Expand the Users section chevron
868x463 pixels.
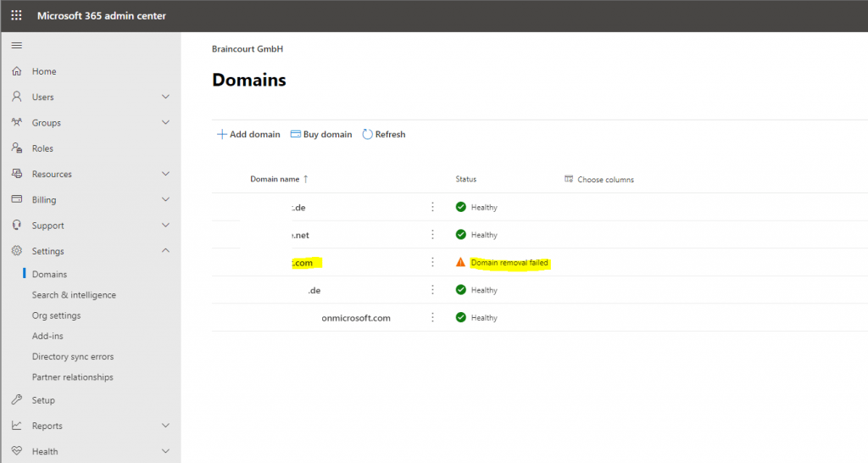point(165,97)
